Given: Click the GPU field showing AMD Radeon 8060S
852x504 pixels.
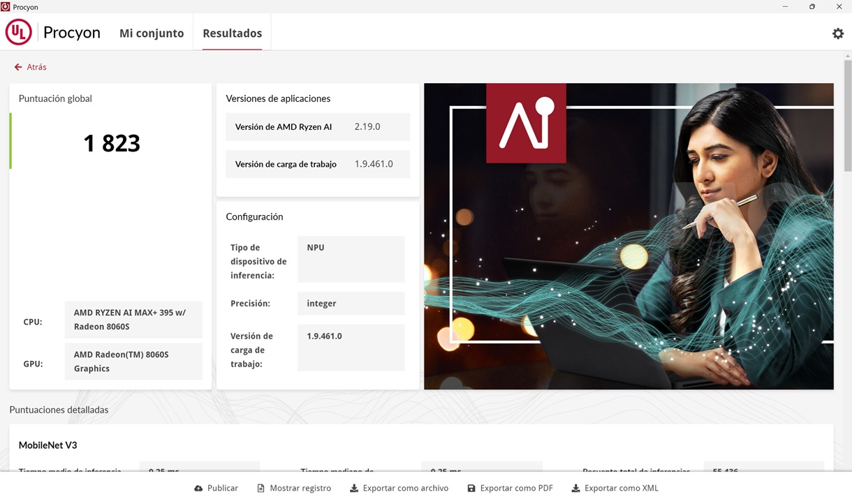Looking at the screenshot, I should (133, 361).
